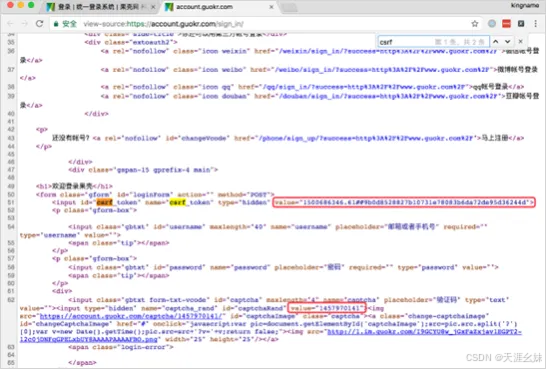
Task: Click the 安全 secure label
Action: (x=69, y=24)
